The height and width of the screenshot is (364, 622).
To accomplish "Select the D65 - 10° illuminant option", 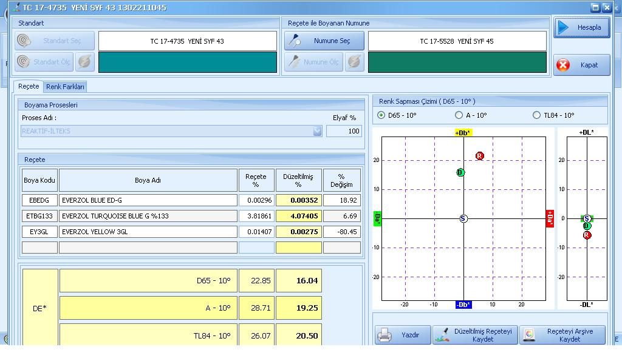I will pos(381,115).
